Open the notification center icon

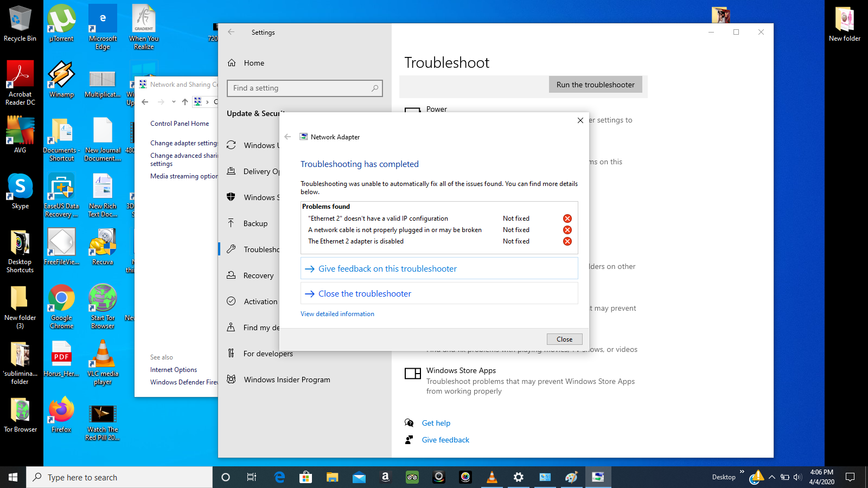pos(850,477)
